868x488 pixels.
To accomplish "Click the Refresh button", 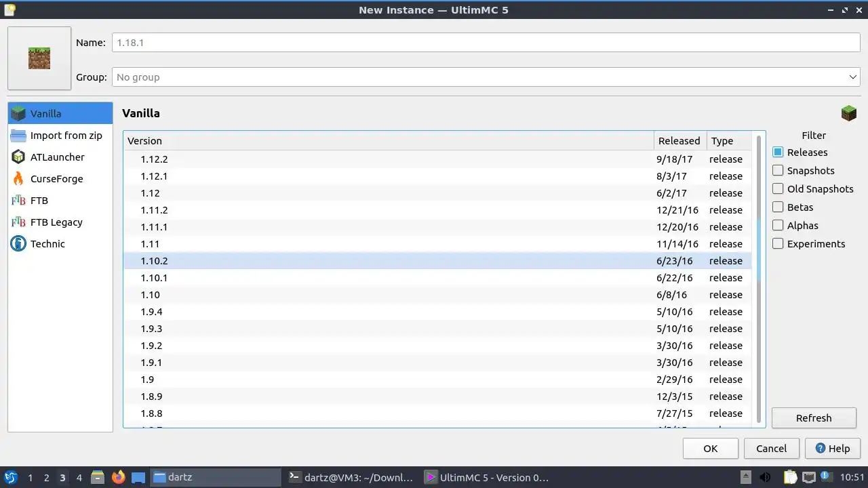I will pos(814,418).
